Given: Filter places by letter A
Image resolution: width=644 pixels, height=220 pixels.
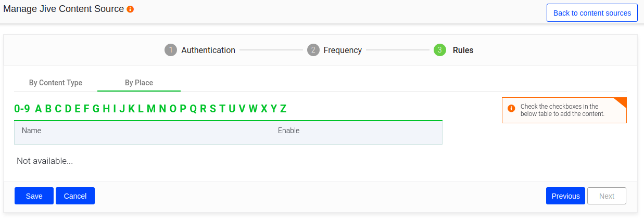Looking at the screenshot, I should tap(38, 109).
